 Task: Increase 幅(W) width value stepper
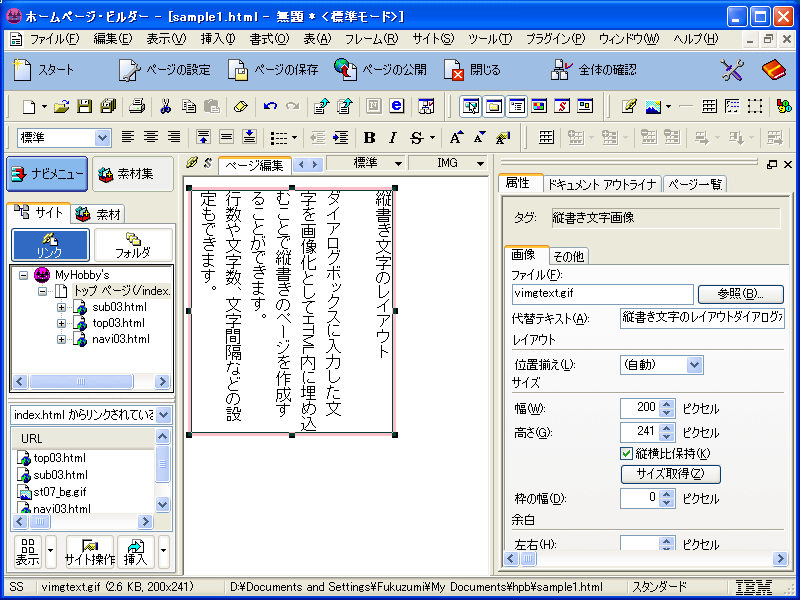tap(666, 404)
